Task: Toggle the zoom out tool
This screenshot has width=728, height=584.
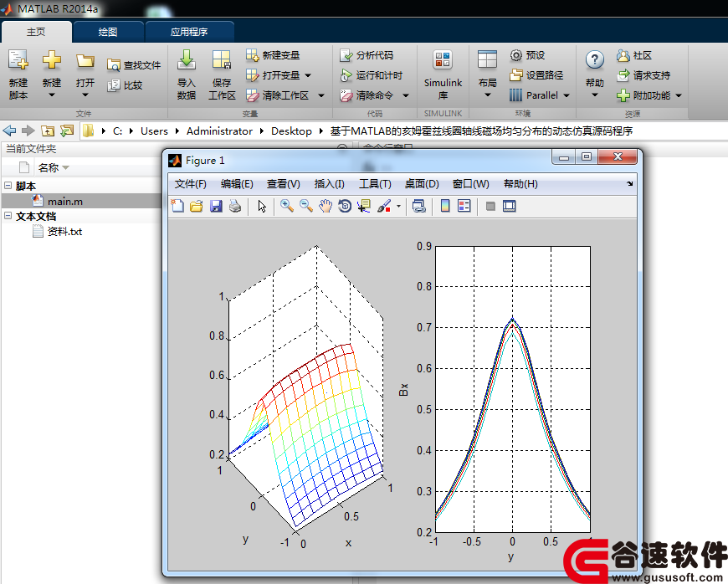Action: [306, 206]
